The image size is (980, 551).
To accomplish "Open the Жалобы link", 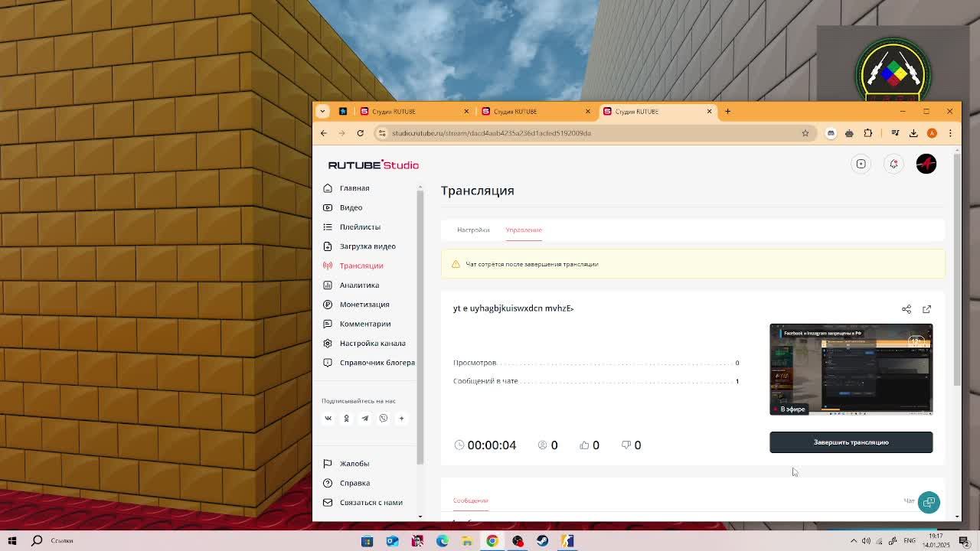I will coord(354,464).
